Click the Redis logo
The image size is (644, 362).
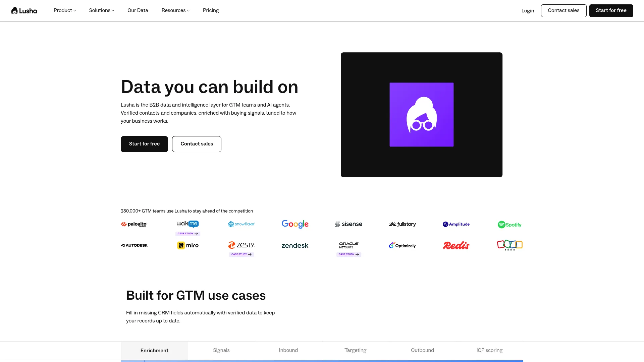tap(456, 245)
